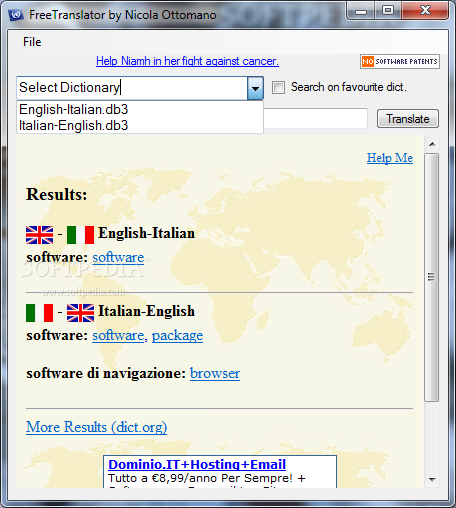456x508 pixels.
Task: Click the results scrollbar down arrow
Action: 432,479
